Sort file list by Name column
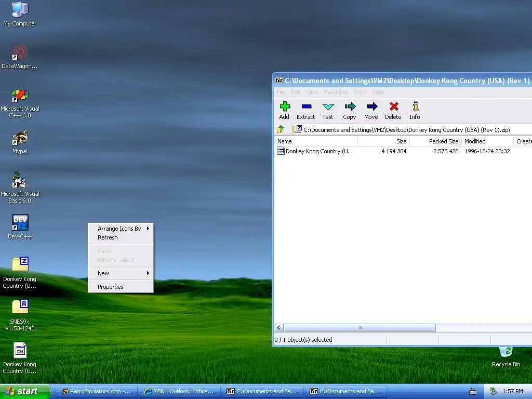This screenshot has width=532, height=399. click(x=316, y=141)
